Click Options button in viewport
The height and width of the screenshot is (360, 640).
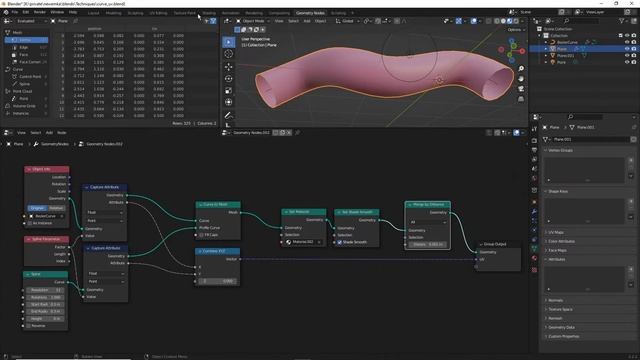click(515, 30)
